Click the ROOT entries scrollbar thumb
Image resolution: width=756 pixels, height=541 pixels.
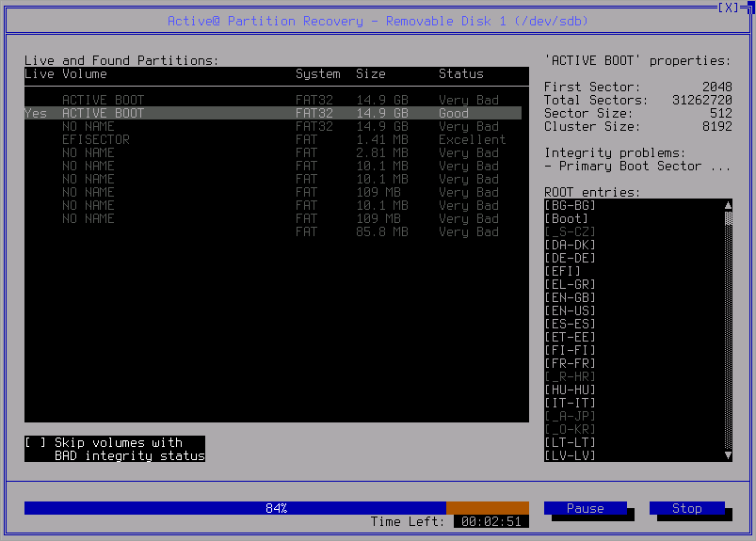coord(728,218)
